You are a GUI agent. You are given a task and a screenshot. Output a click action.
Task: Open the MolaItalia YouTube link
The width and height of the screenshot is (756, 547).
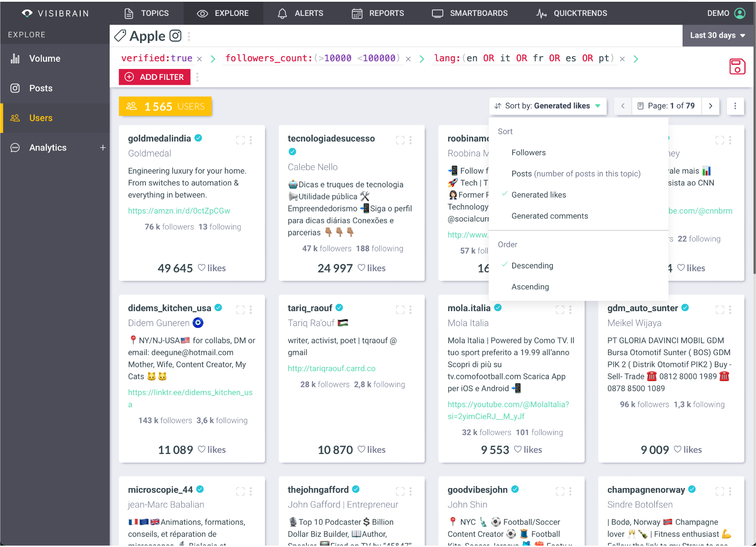pos(509,410)
